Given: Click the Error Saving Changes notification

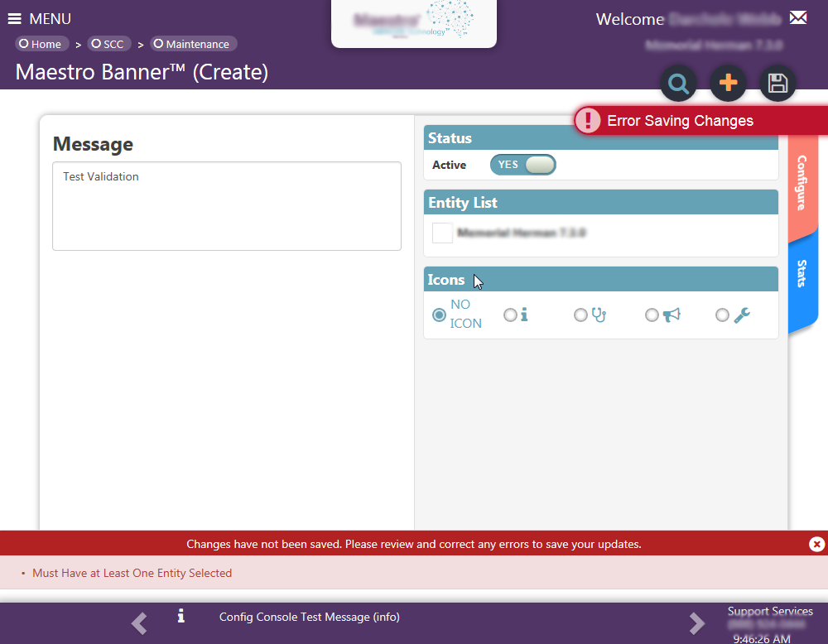Looking at the screenshot, I should click(700, 120).
